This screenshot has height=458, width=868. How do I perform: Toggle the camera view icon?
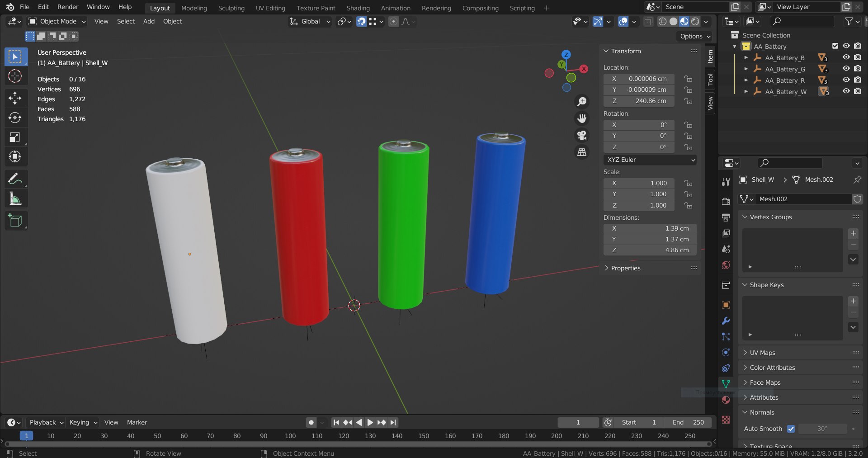582,135
